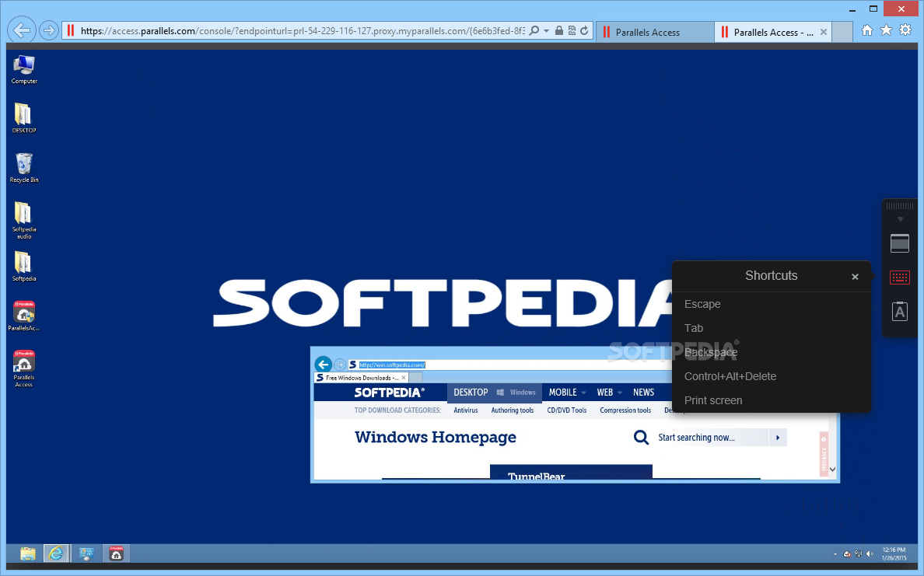
Task: Click the win.softpedia.com address field
Action: coord(509,365)
